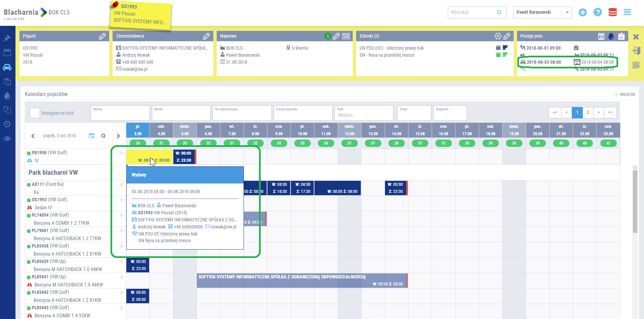Expand the Park Wybierz dropdown
Screen dimensions: 644x319
point(364,115)
